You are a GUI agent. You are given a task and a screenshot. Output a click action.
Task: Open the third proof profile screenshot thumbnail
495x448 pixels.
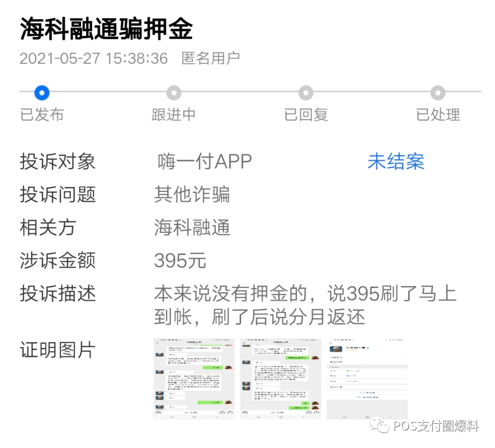click(367, 379)
